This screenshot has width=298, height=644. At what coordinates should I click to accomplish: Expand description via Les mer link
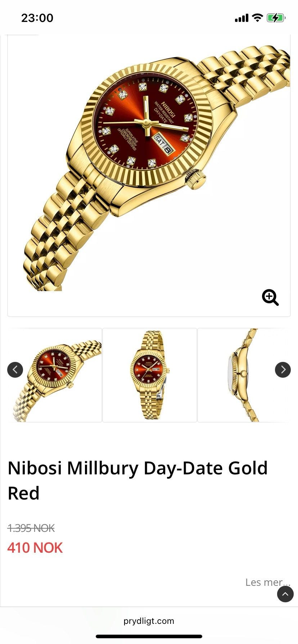pos(267,582)
